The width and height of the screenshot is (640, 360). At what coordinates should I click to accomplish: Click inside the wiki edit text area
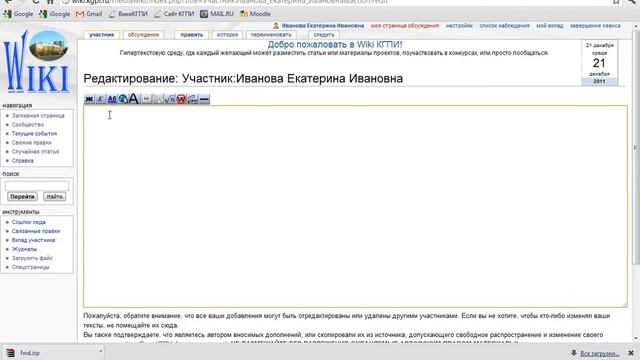tap(355, 206)
